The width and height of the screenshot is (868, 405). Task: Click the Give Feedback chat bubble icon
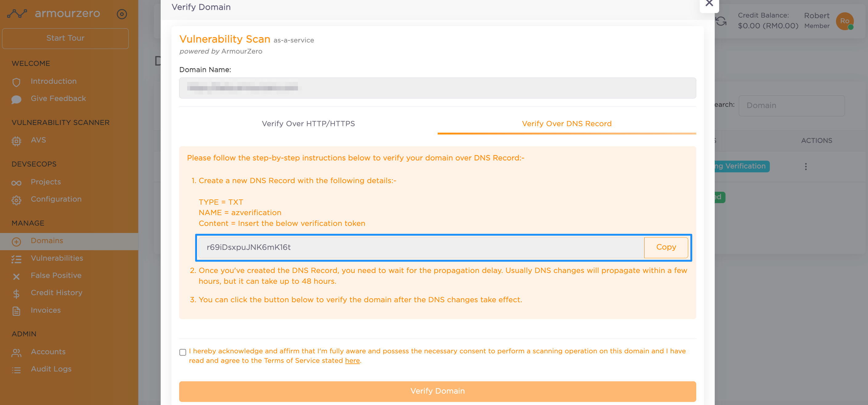pyautogui.click(x=16, y=99)
